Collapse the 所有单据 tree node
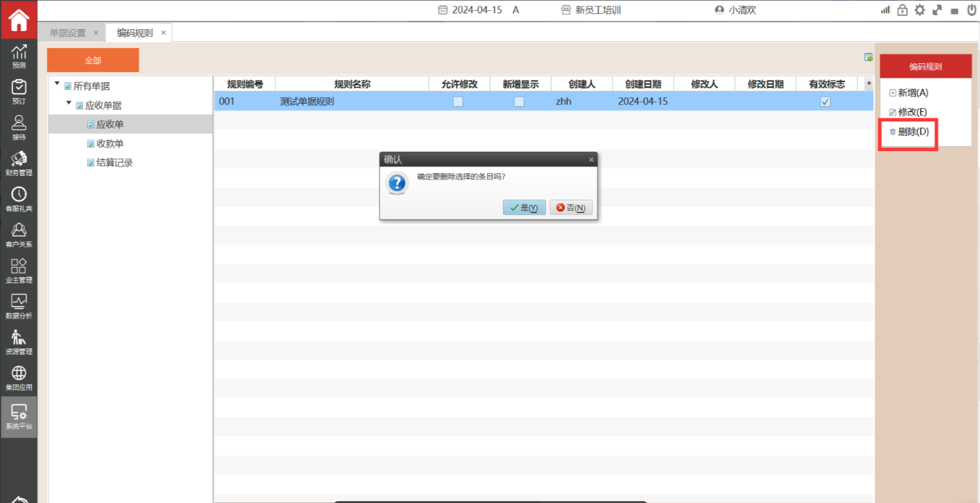Image resolution: width=980 pixels, height=503 pixels. click(57, 83)
